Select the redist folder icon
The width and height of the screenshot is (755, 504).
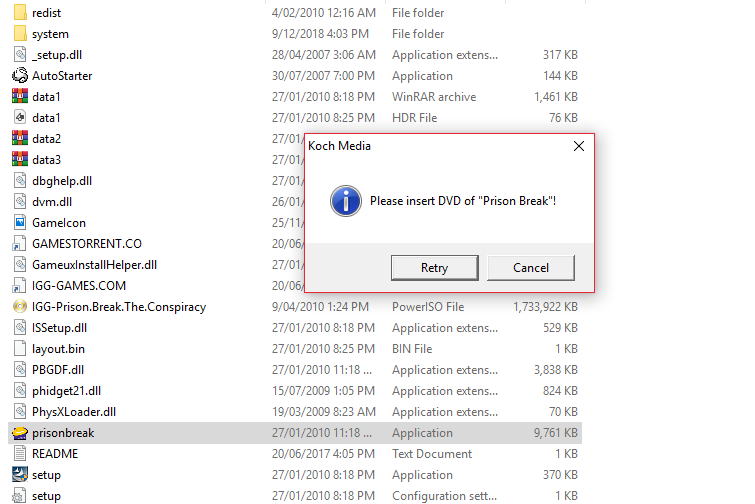tap(20, 13)
